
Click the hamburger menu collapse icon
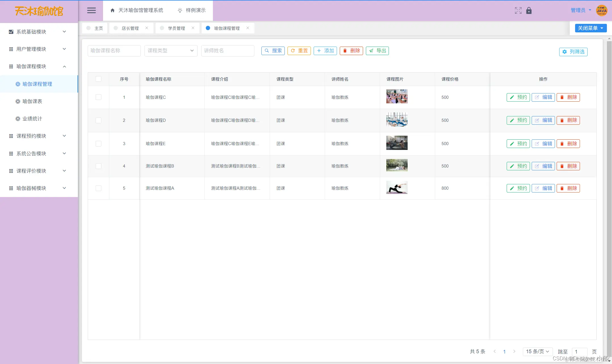click(x=91, y=11)
